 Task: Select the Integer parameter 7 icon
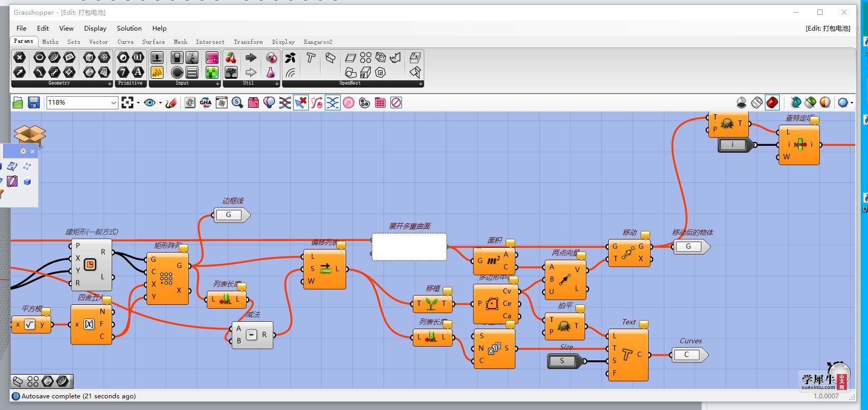(123, 72)
